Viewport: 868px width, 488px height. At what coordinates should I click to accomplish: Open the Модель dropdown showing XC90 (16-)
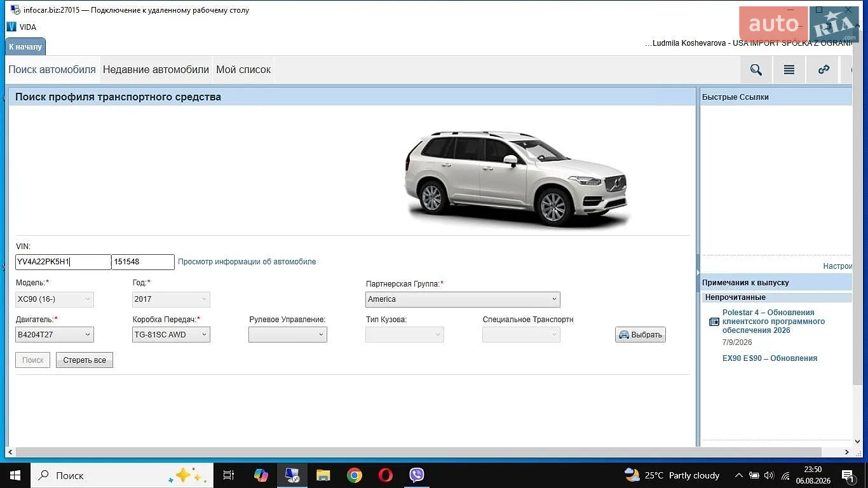point(55,299)
